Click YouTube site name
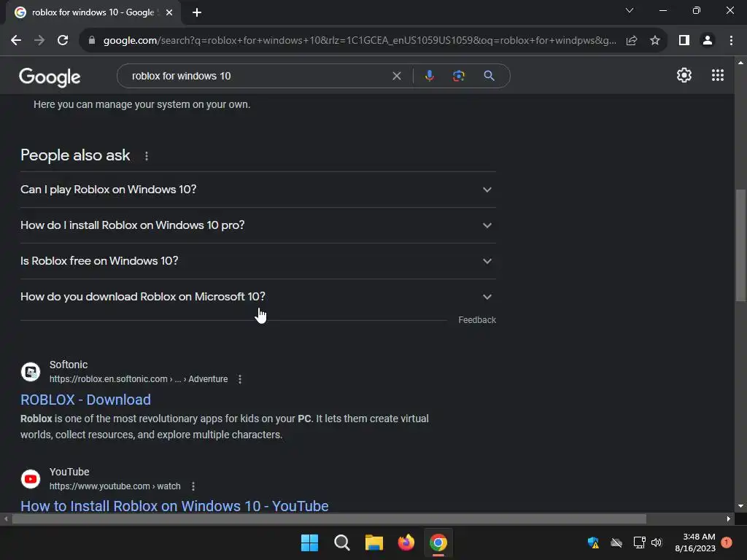 pyautogui.click(x=69, y=472)
